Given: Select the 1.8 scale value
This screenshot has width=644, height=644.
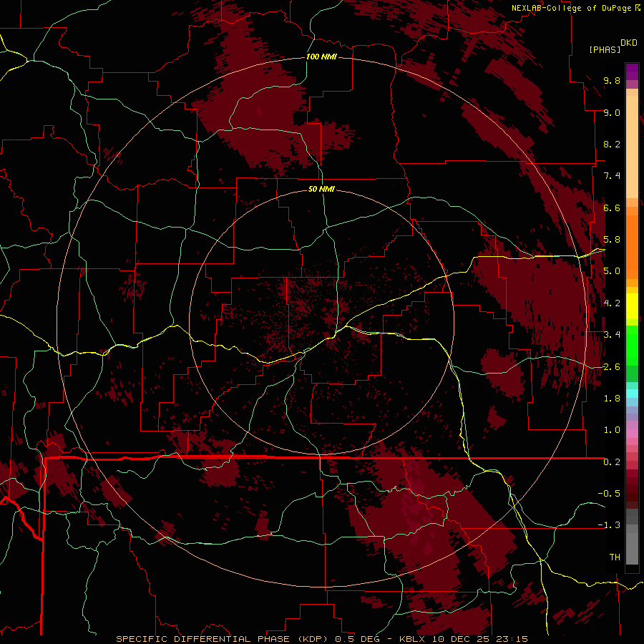Looking at the screenshot, I should coord(612,399).
